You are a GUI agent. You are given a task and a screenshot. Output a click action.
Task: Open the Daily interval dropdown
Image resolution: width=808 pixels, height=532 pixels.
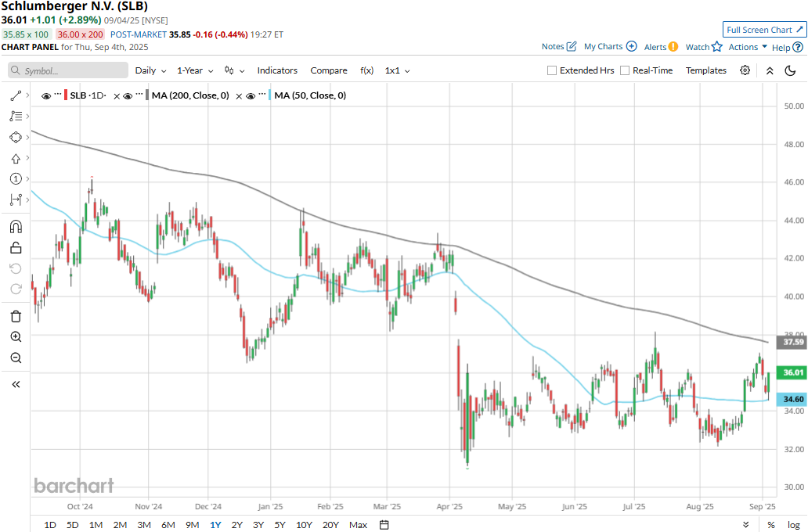(150, 70)
